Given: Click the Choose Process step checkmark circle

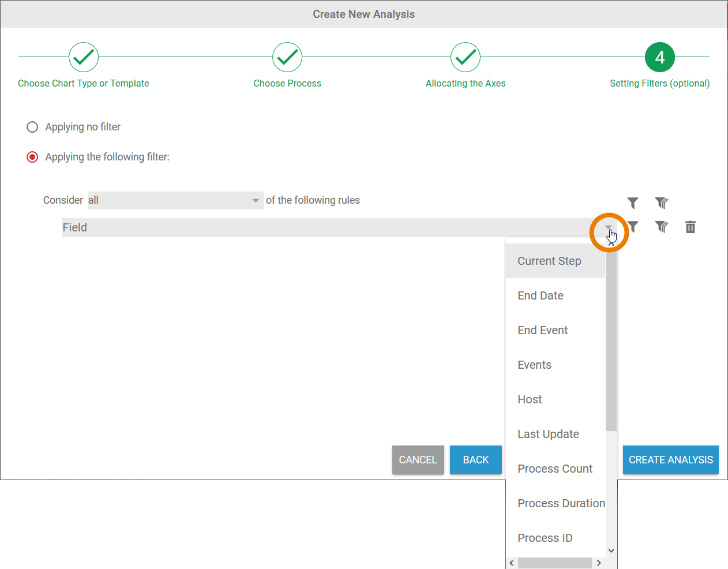Looking at the screenshot, I should [287, 57].
